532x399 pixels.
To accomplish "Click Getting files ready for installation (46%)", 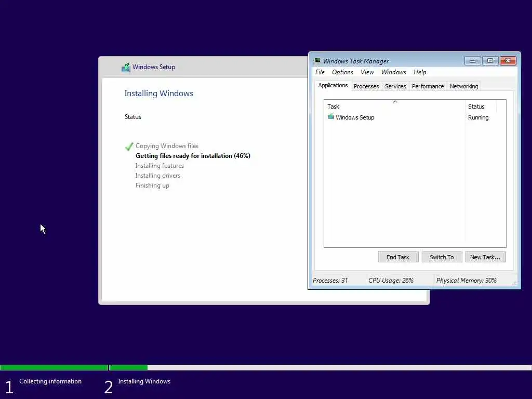I will point(193,156).
